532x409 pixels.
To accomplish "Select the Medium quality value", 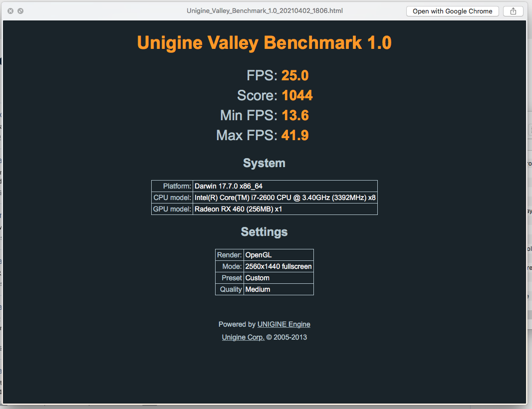I will tap(278, 290).
